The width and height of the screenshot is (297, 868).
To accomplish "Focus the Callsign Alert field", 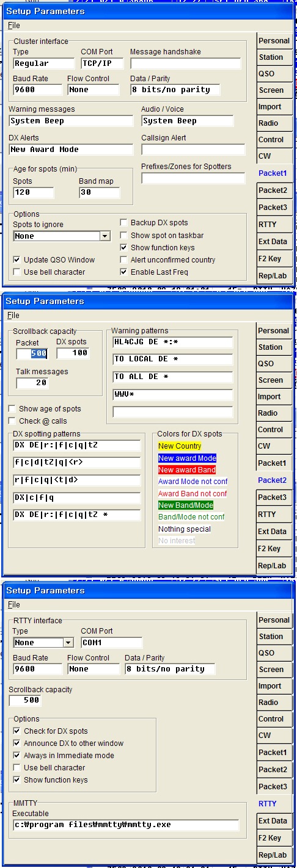I will pyautogui.click(x=193, y=150).
